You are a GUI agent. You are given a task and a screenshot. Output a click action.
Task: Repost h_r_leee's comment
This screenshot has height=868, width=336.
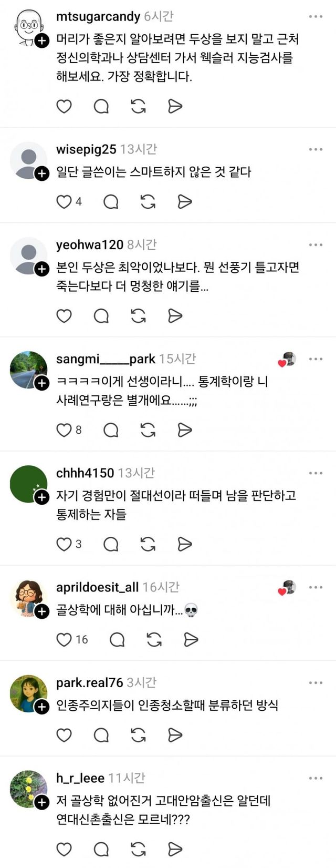pyautogui.click(x=138, y=849)
